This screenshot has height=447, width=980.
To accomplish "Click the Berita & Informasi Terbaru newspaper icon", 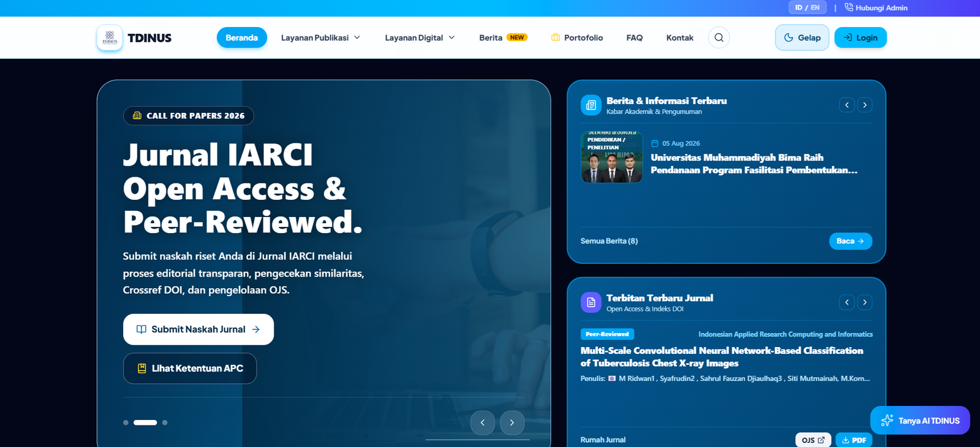I will (x=591, y=105).
